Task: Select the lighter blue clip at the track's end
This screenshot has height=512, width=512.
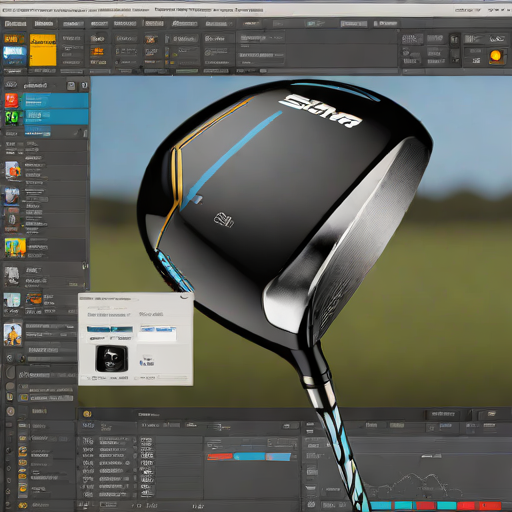Action: click(x=278, y=457)
